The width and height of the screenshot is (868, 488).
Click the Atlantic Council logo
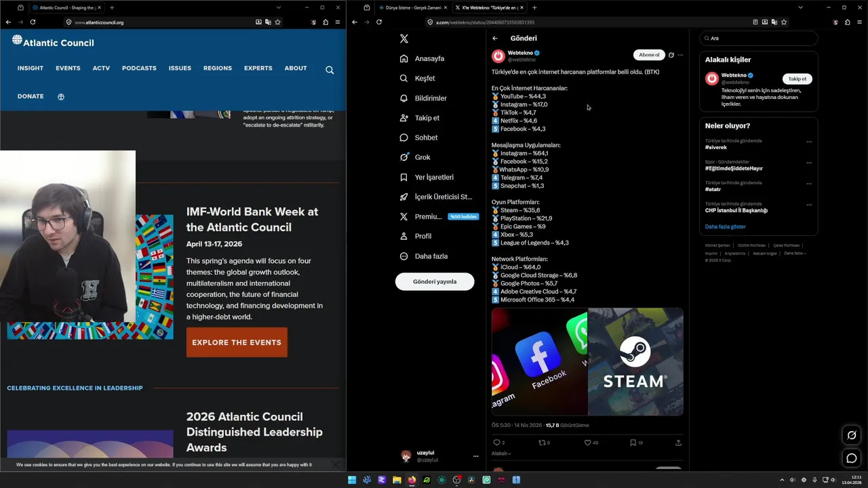pos(53,42)
